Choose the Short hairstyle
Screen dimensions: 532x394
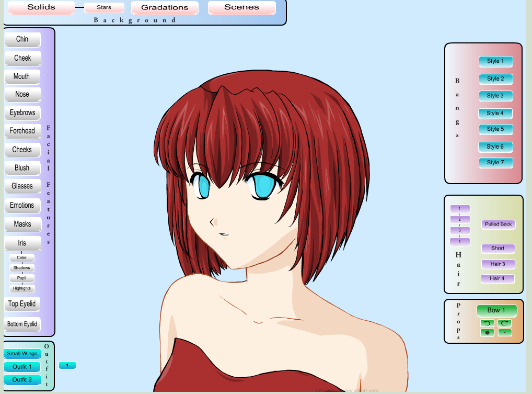coord(498,249)
